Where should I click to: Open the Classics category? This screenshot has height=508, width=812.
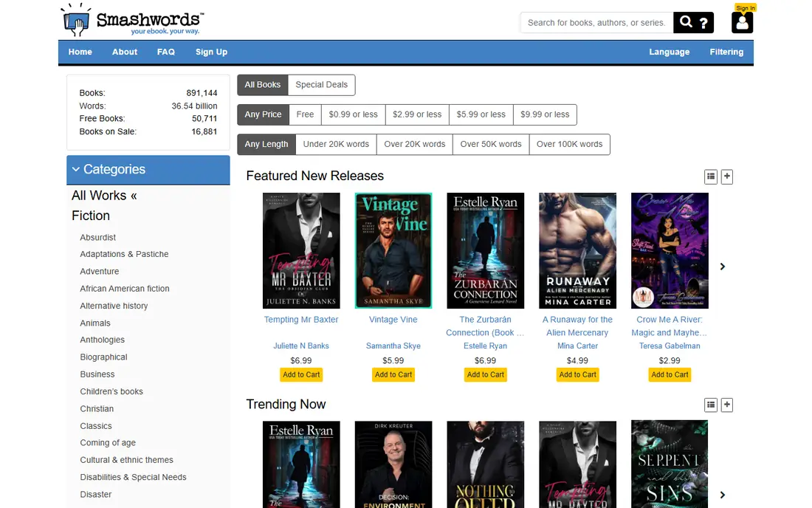point(96,426)
